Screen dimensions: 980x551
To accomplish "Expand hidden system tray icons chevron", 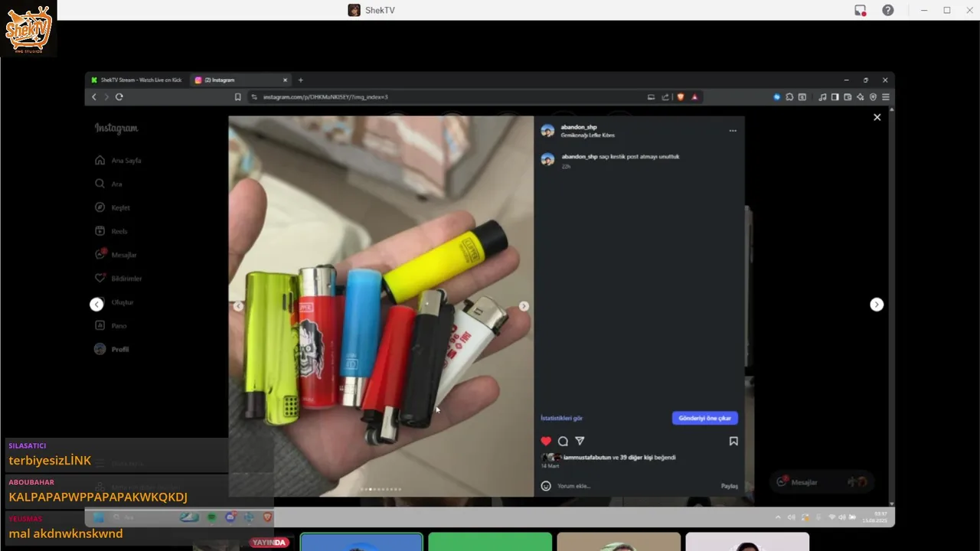I will point(778,517).
